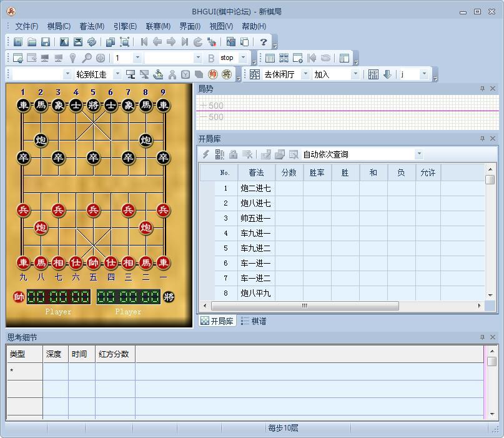The height and width of the screenshot is (438, 504).
Task: Open the stop mode dropdown
Action: pos(244,58)
